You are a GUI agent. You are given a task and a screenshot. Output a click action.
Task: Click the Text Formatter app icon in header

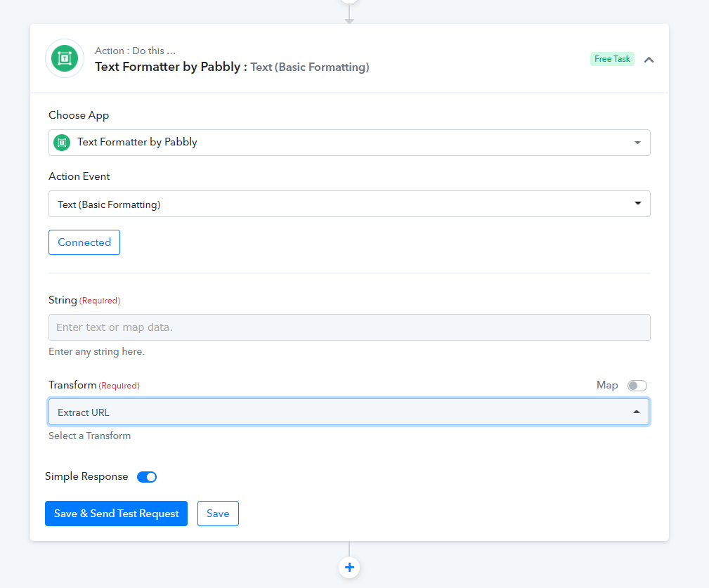tap(65, 59)
